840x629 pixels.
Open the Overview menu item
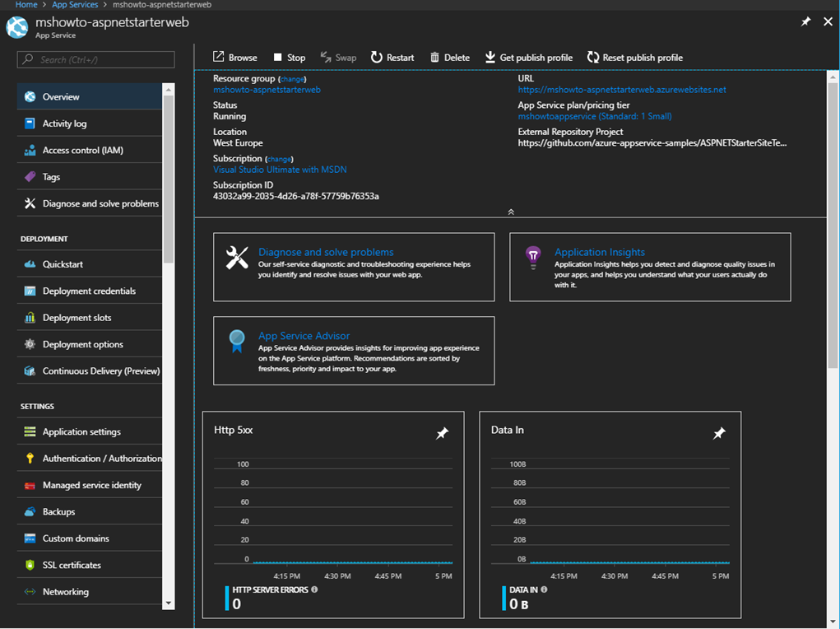click(90, 96)
